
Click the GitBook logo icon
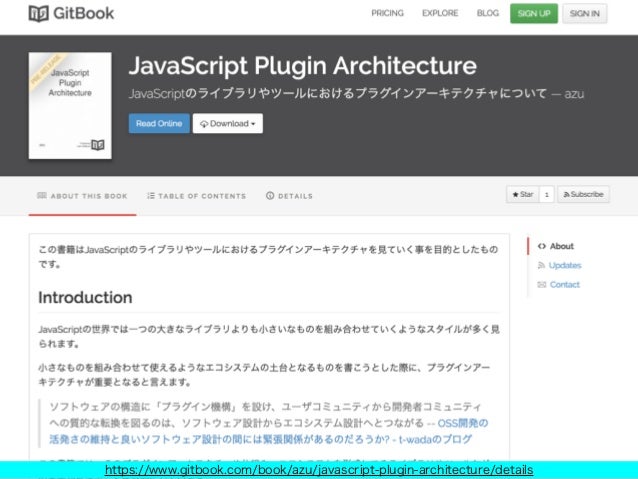point(39,13)
